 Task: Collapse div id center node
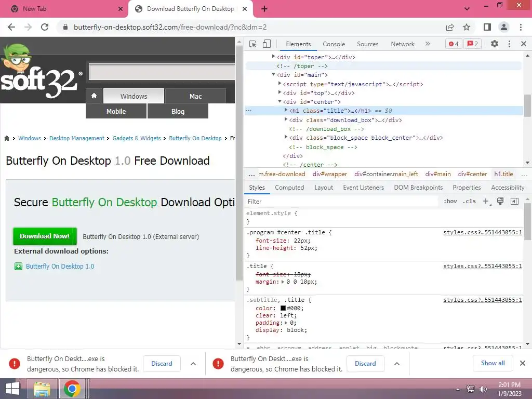tap(280, 101)
